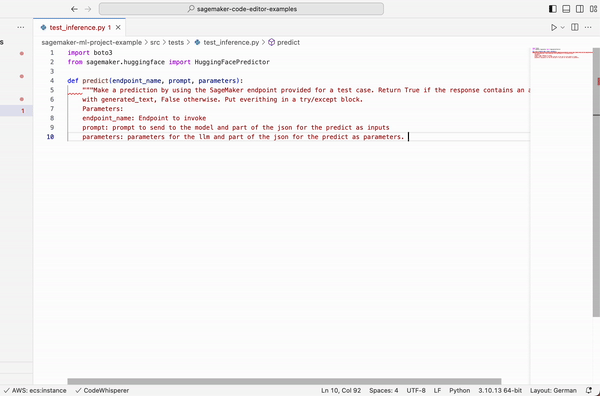Click the horizontal editor scrollbar
This screenshot has width=600, height=396.
pos(284,381)
